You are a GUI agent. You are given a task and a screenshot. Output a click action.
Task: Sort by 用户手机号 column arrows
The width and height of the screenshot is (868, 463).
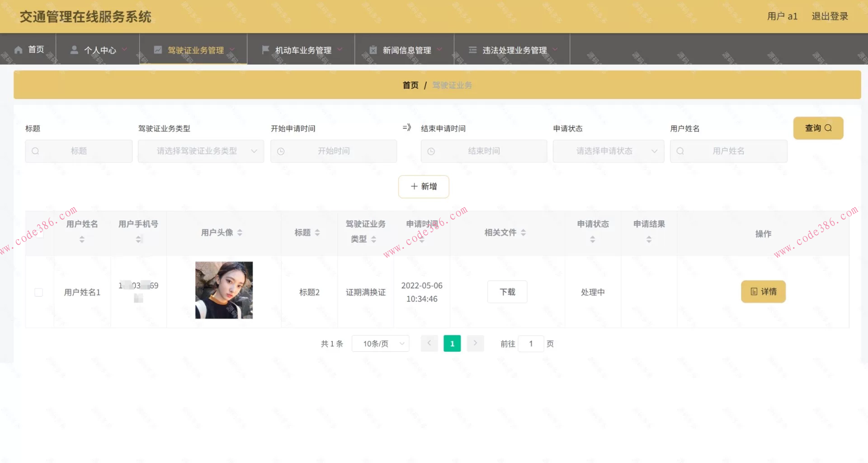coord(138,239)
